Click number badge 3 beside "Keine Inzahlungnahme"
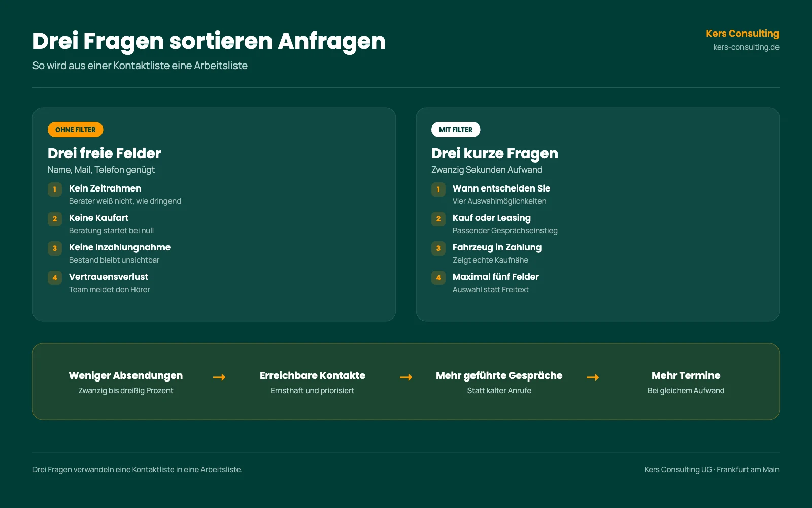 click(55, 248)
